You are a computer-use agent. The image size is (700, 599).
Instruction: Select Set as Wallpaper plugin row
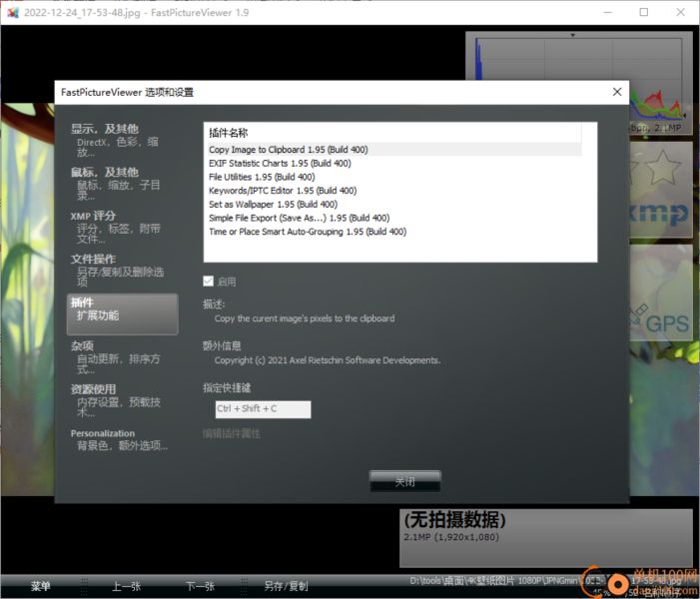tap(394, 205)
